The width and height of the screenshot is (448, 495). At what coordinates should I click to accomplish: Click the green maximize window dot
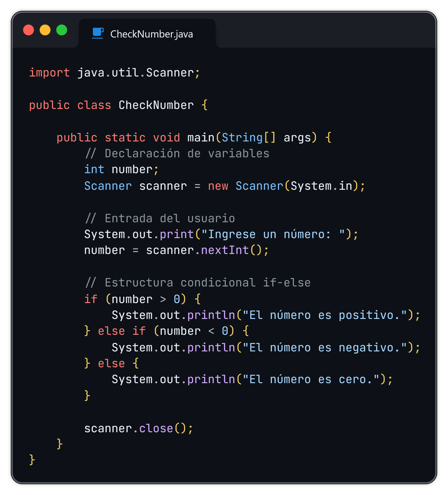(62, 30)
